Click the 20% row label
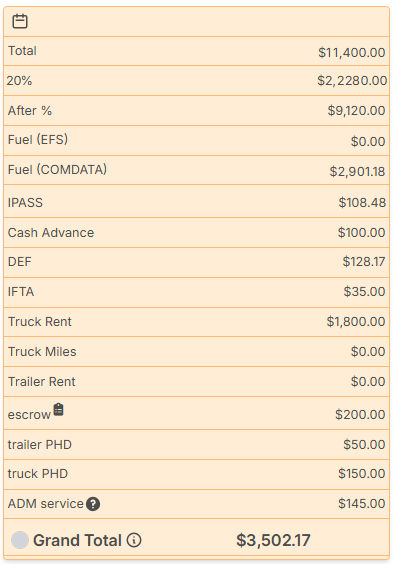 point(19,81)
